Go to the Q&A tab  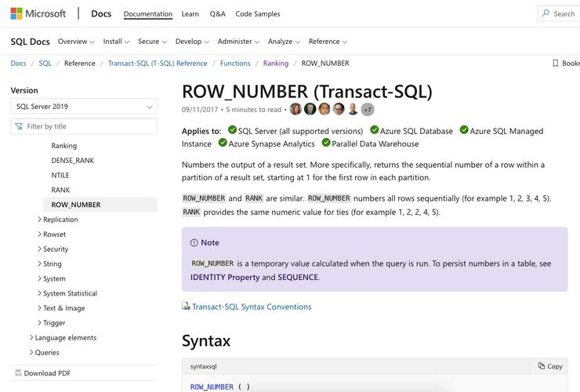point(218,13)
